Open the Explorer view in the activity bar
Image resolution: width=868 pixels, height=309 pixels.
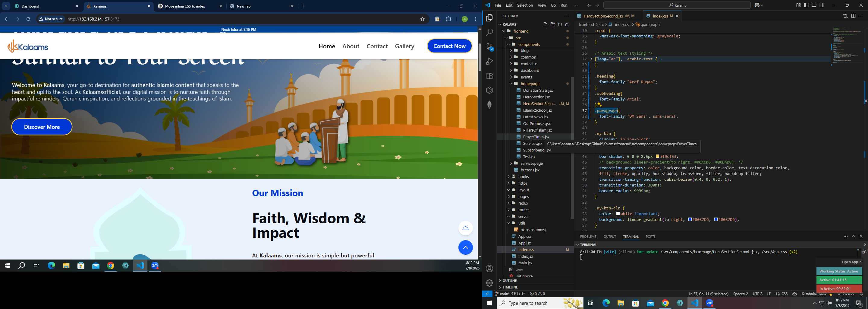coord(489,18)
